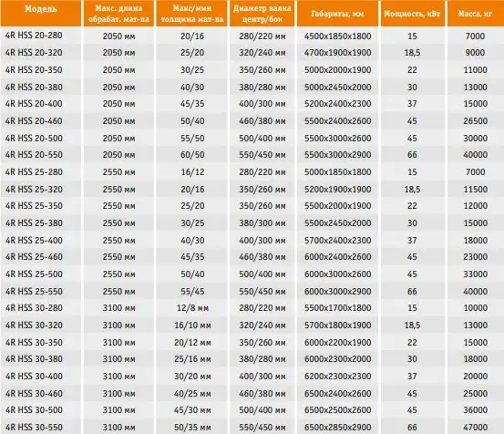Select model 4R HSS 20-400

tap(34, 104)
